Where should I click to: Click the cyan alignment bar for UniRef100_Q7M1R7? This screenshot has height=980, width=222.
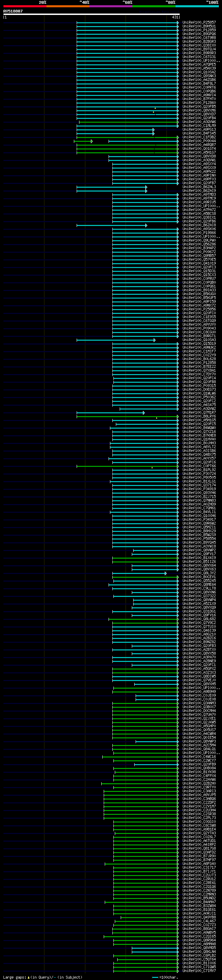click(x=110, y=413)
